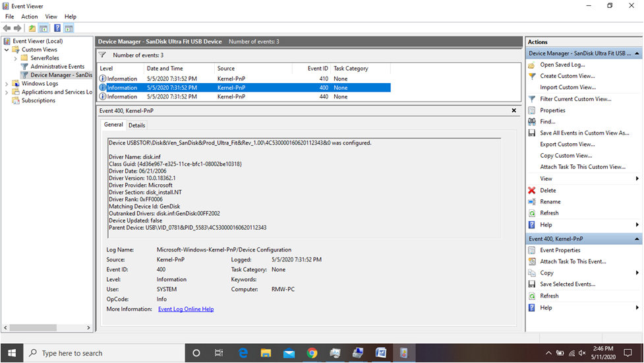Select the event row with Event ID 410
This screenshot has width=644, height=363.
244,79
